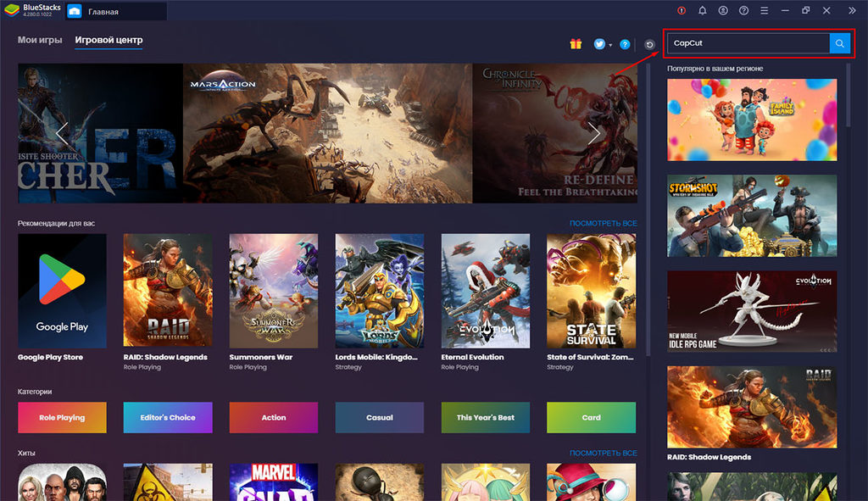Click the main content vertical scrollbar

tap(648, 210)
